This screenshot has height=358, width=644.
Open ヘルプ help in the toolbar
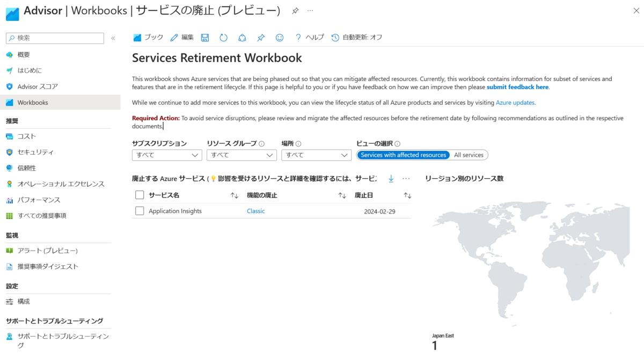310,38
